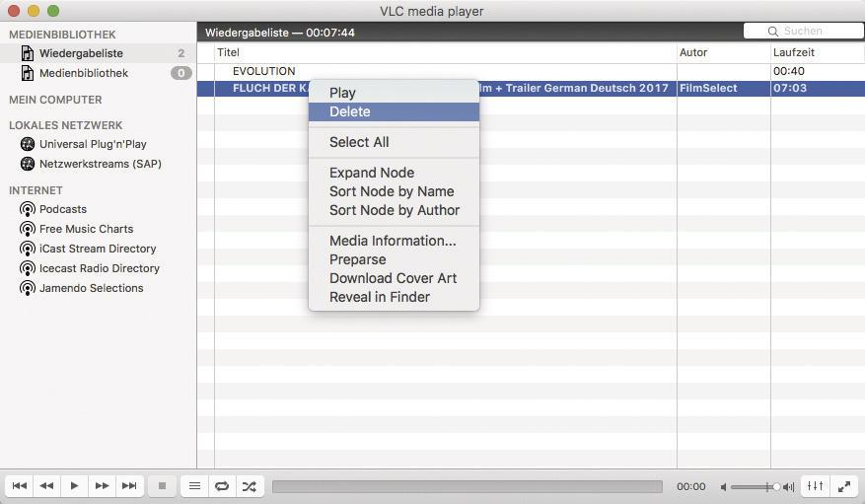The height and width of the screenshot is (504, 865).
Task: Sort by the Laufzeit column header
Action: coord(818,53)
